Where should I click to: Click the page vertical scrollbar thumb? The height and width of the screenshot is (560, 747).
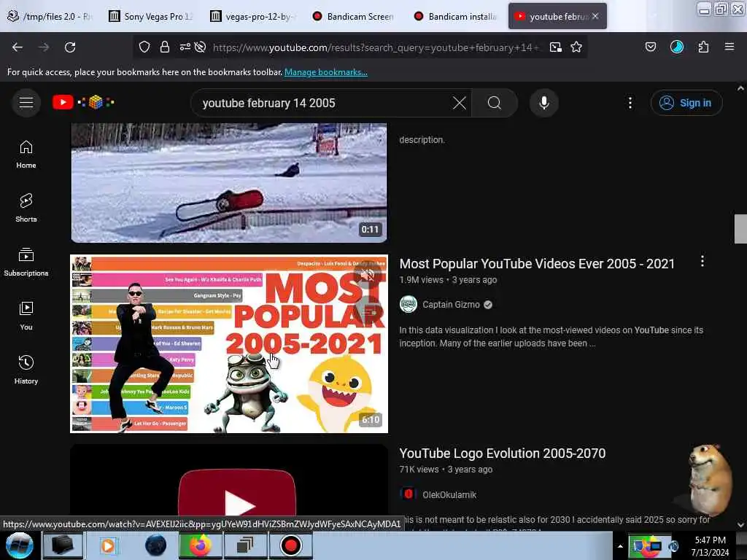click(740, 228)
